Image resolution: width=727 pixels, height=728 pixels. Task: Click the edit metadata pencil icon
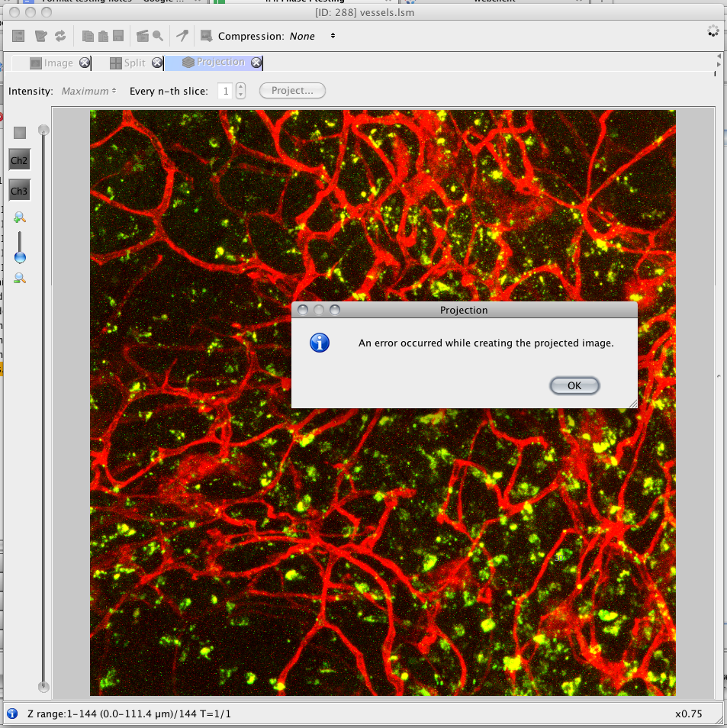[41, 36]
